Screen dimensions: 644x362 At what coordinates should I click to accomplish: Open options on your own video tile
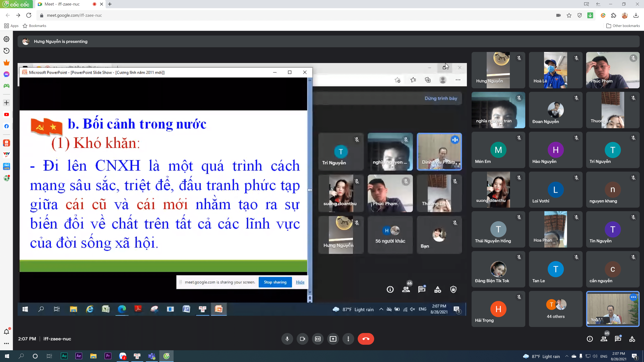[x=633, y=297]
